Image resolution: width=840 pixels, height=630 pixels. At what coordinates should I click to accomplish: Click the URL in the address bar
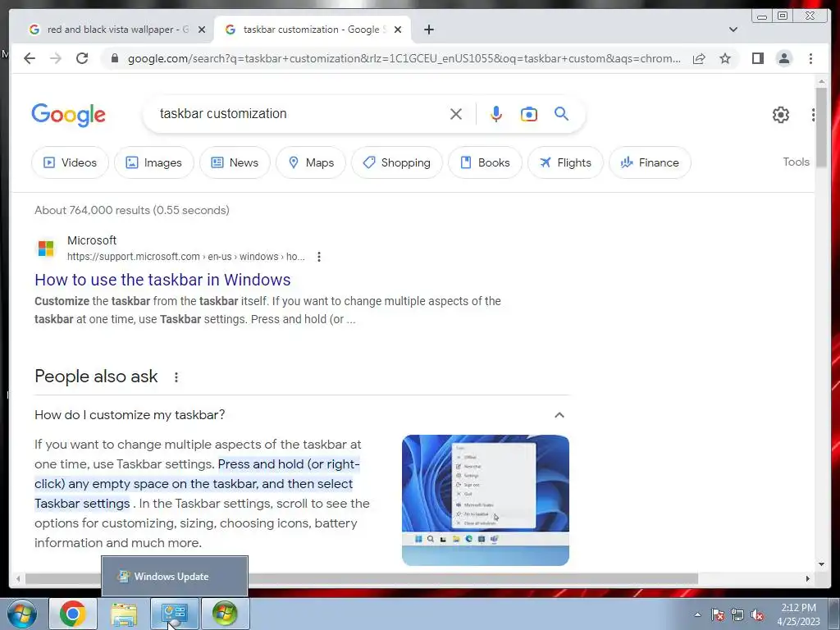click(x=404, y=58)
